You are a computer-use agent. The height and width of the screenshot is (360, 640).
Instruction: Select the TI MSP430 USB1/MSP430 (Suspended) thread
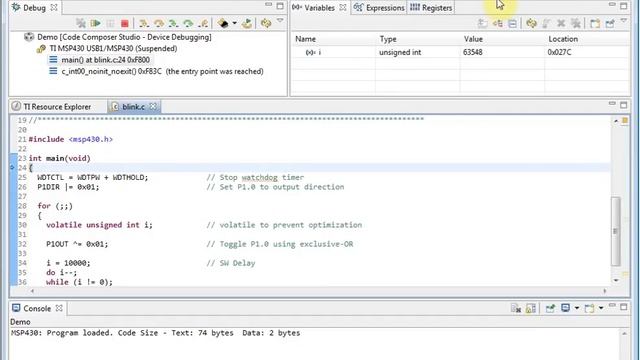[x=113, y=49]
